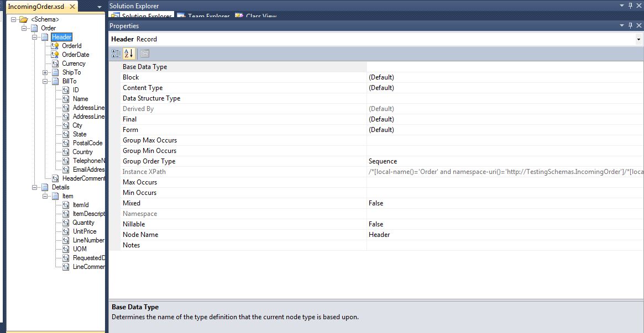Select the Form property row
Screen dimensions: 644x333
[x=376, y=130]
